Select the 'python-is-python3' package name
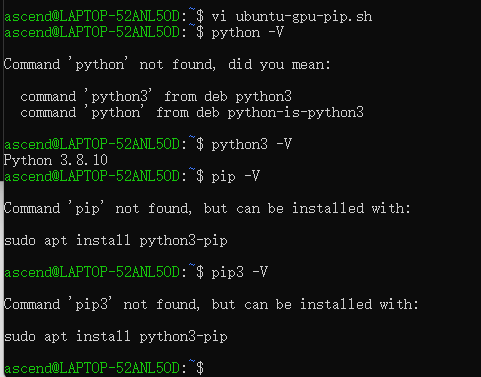Image resolution: width=481 pixels, height=377 pixels. [296, 113]
